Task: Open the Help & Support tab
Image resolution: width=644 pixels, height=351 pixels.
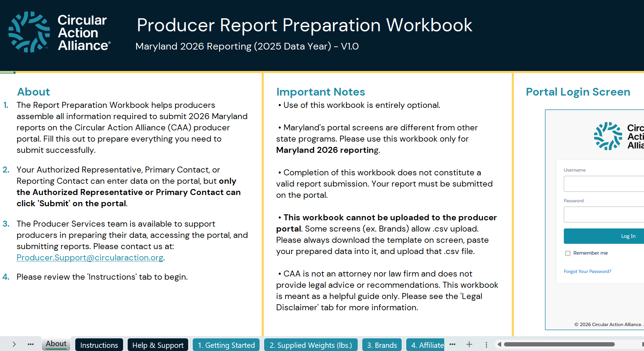Action: point(158,345)
